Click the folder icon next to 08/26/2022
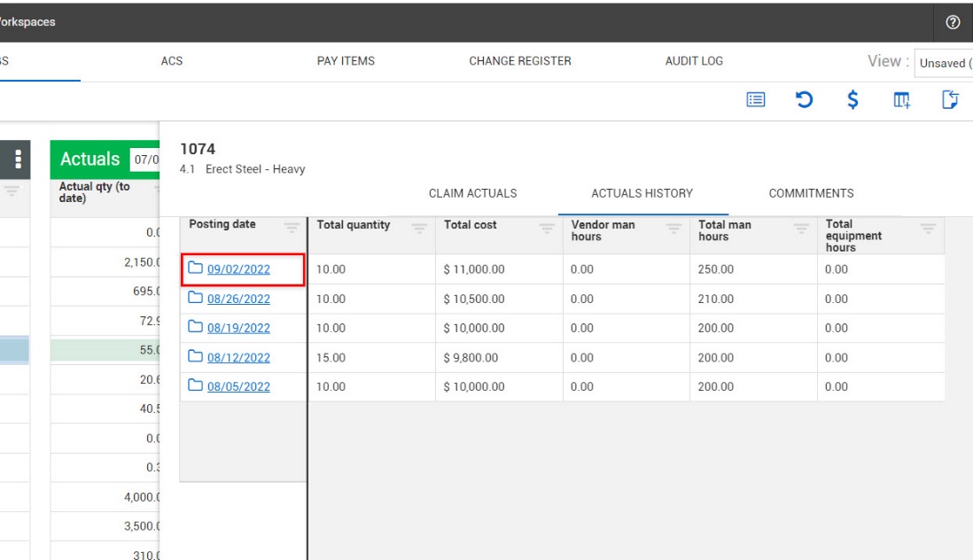Image resolution: width=973 pixels, height=560 pixels. click(196, 299)
